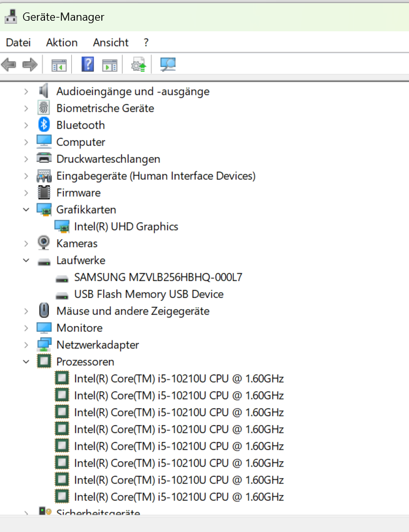Expand the Firmware node
This screenshot has width=409, height=532.
[26, 193]
